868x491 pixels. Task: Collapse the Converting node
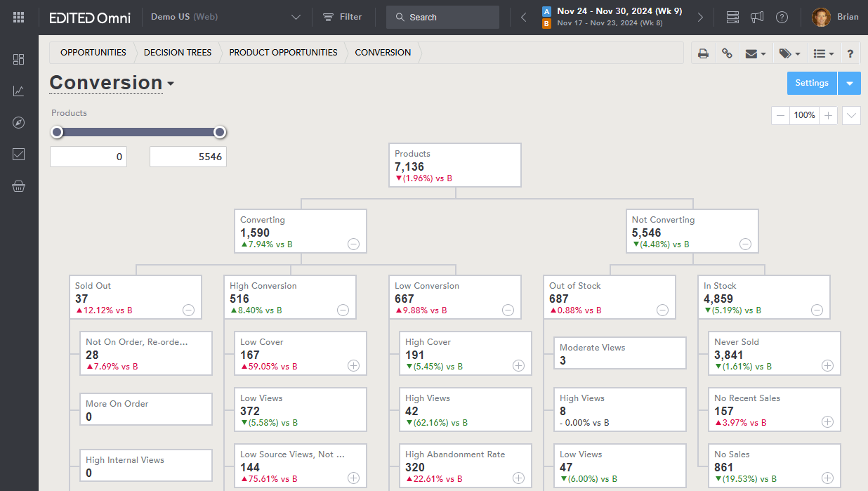[353, 244]
